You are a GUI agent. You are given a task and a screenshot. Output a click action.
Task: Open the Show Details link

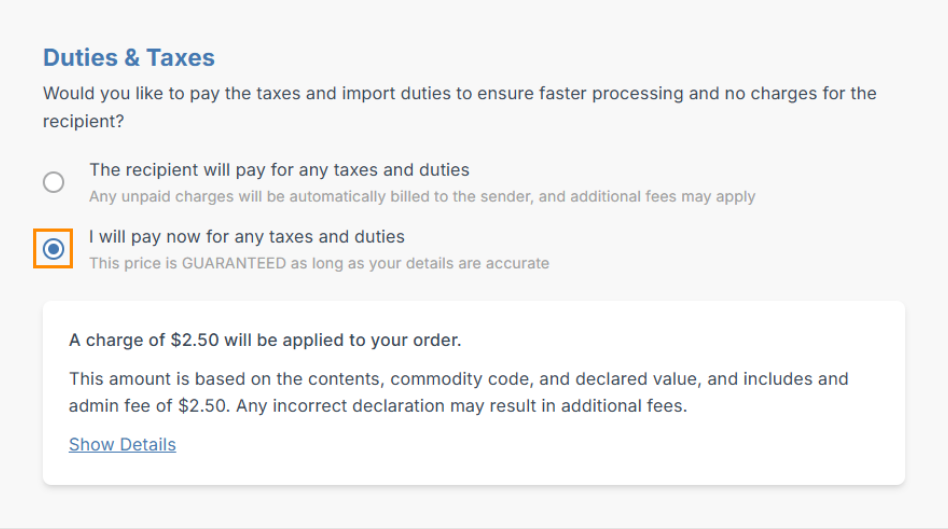tap(122, 445)
